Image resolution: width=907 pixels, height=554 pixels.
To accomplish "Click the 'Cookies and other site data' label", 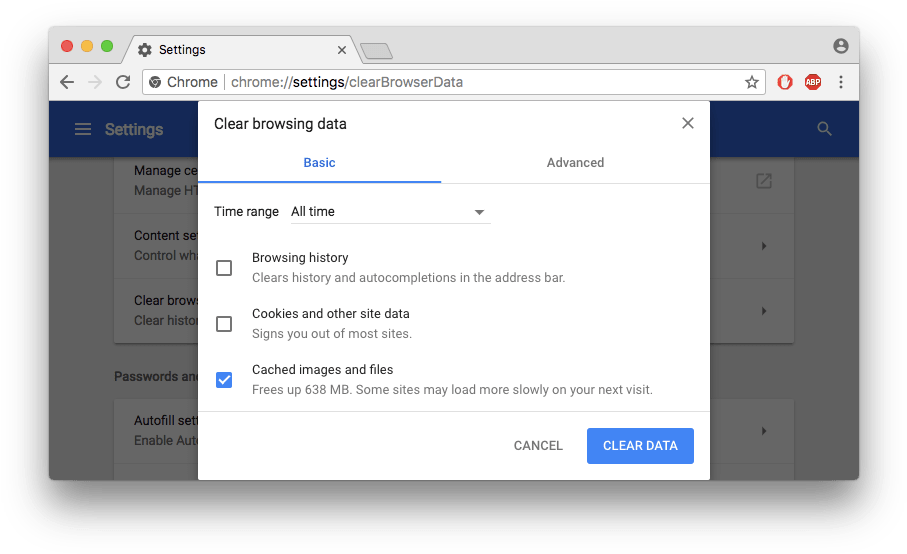I will 330,313.
